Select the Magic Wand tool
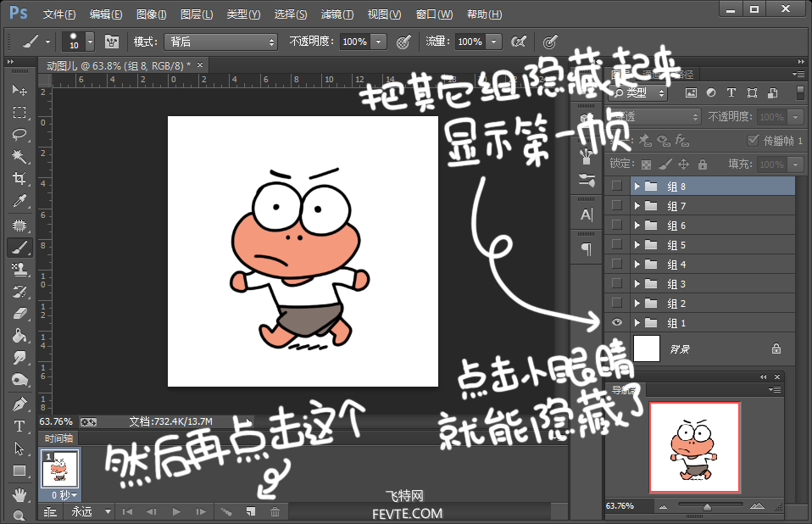Viewport: 812px width, 524px height. [x=19, y=156]
